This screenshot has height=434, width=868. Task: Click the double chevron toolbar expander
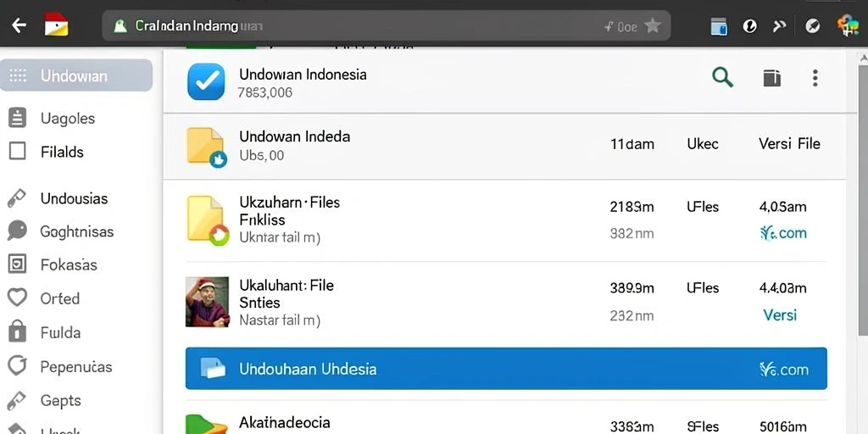(780, 25)
